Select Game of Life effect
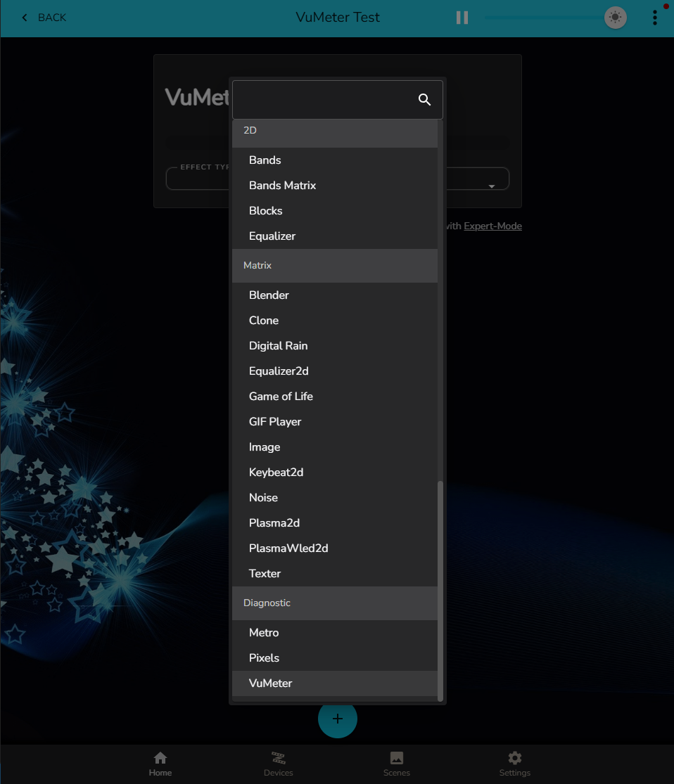 click(x=335, y=397)
